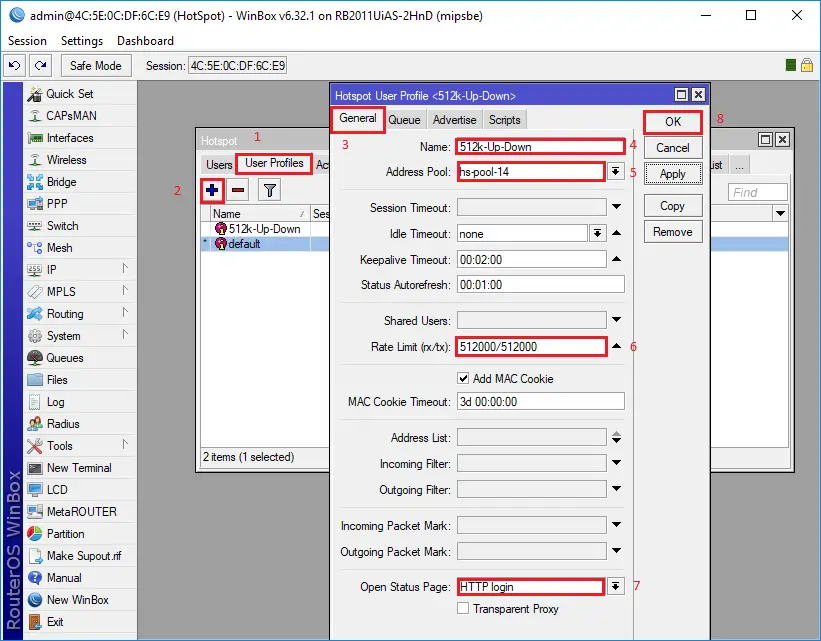Viewport: 821px width, 641px height.
Task: Click the profile Name field
Action: pos(541,147)
